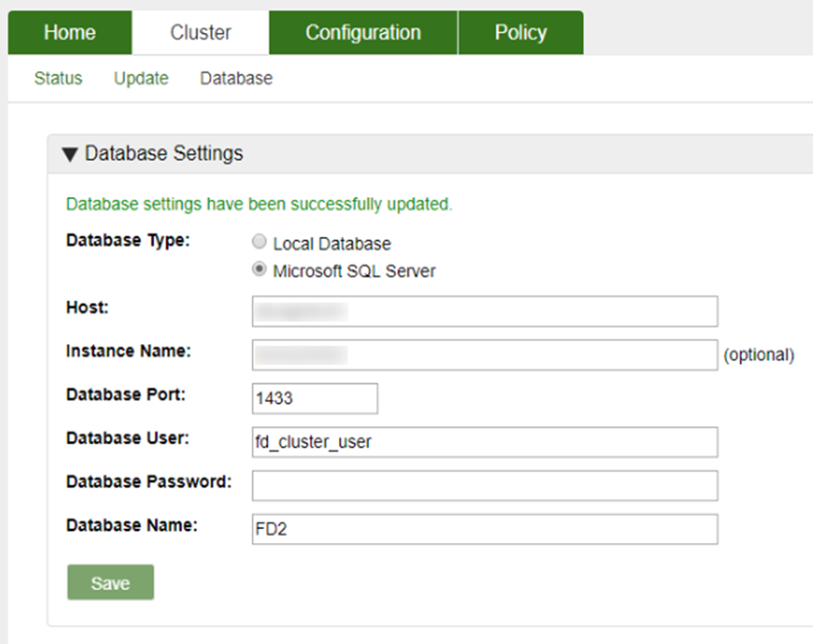Select the Microsoft SQL Server radio button
The width and height of the screenshot is (813, 644).
pos(259,269)
